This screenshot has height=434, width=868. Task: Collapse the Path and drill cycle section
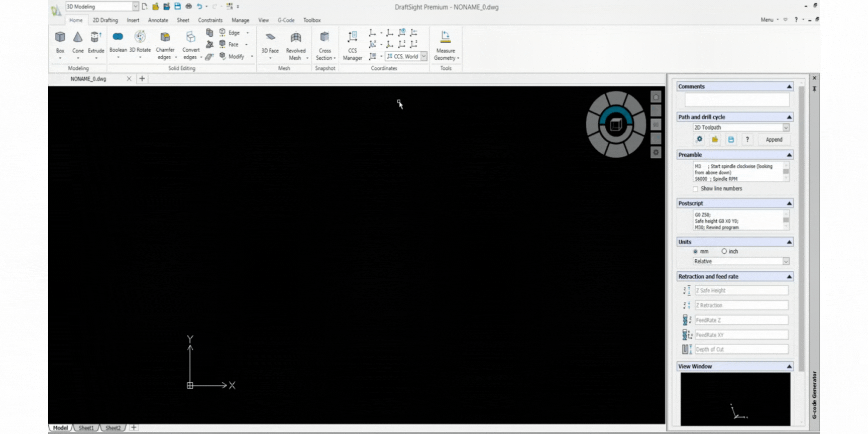tap(789, 117)
